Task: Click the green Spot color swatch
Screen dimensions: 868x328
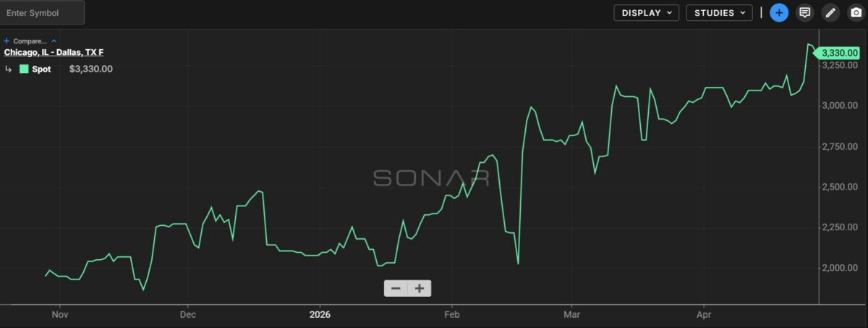Action: click(x=24, y=70)
